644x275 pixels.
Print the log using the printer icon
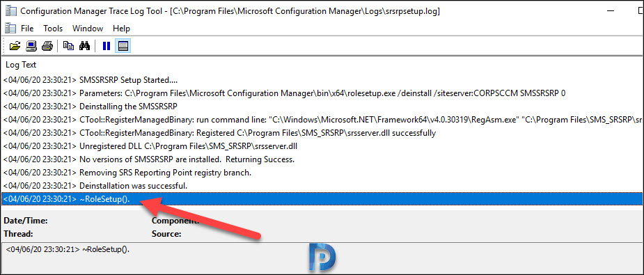click(47, 46)
